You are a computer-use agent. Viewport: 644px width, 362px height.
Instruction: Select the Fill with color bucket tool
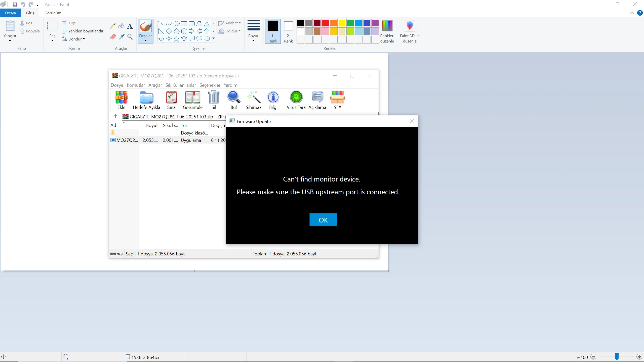click(122, 26)
